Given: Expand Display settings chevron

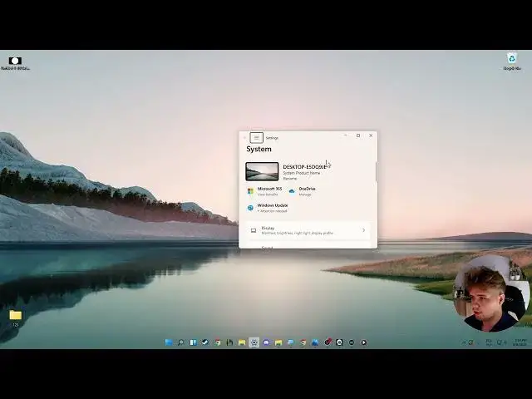Looking at the screenshot, I should (x=364, y=230).
